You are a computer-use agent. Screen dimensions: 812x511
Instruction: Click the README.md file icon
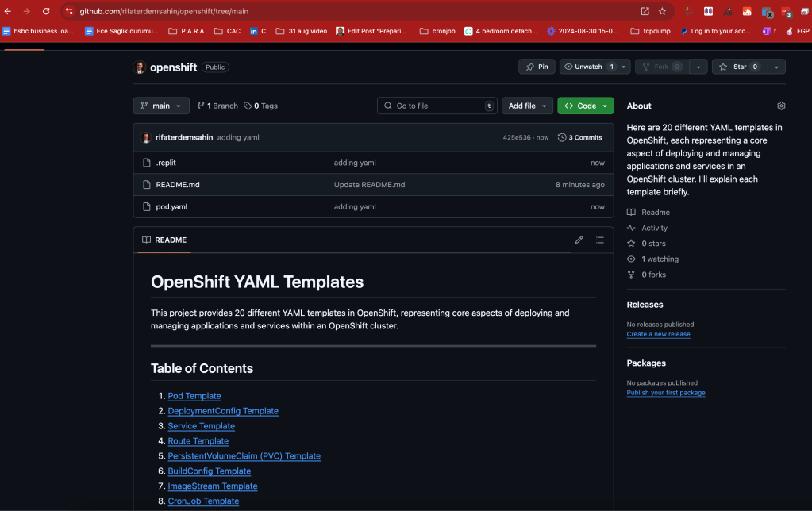[147, 184]
